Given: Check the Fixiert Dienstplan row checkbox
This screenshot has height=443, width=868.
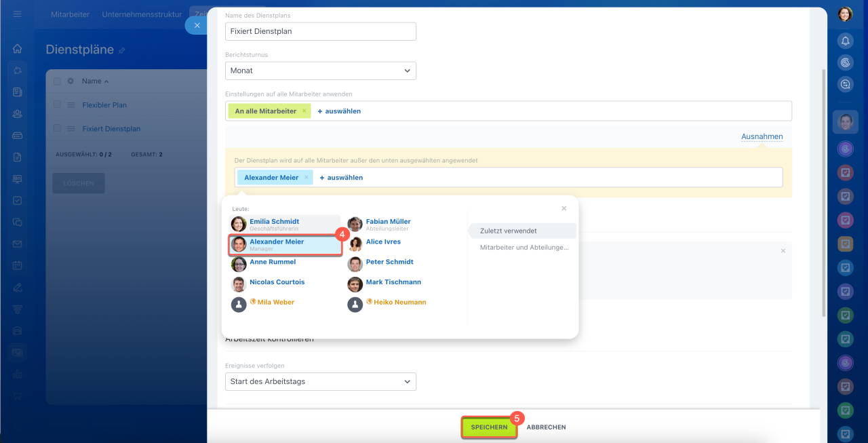Looking at the screenshot, I should click(57, 129).
